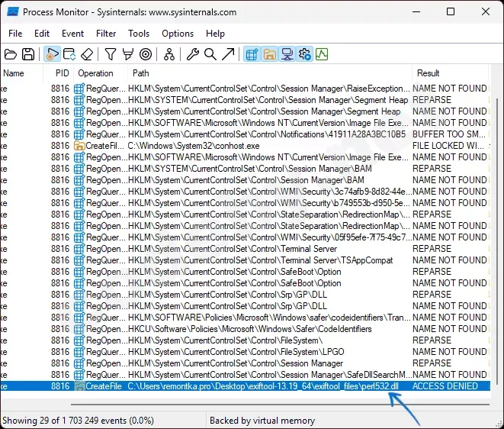Show the Process Tree icon
This screenshot has height=429, width=504.
click(169, 54)
